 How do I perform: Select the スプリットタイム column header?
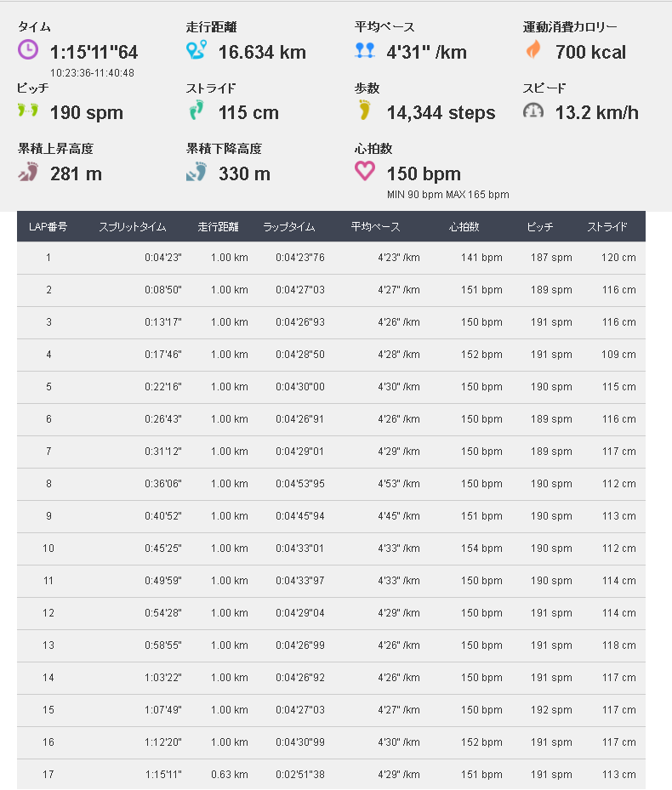click(132, 227)
